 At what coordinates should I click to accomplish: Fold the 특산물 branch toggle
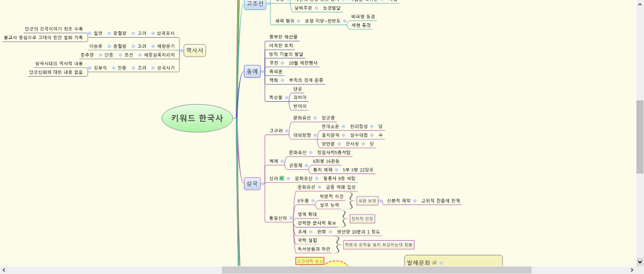coord(286,97)
